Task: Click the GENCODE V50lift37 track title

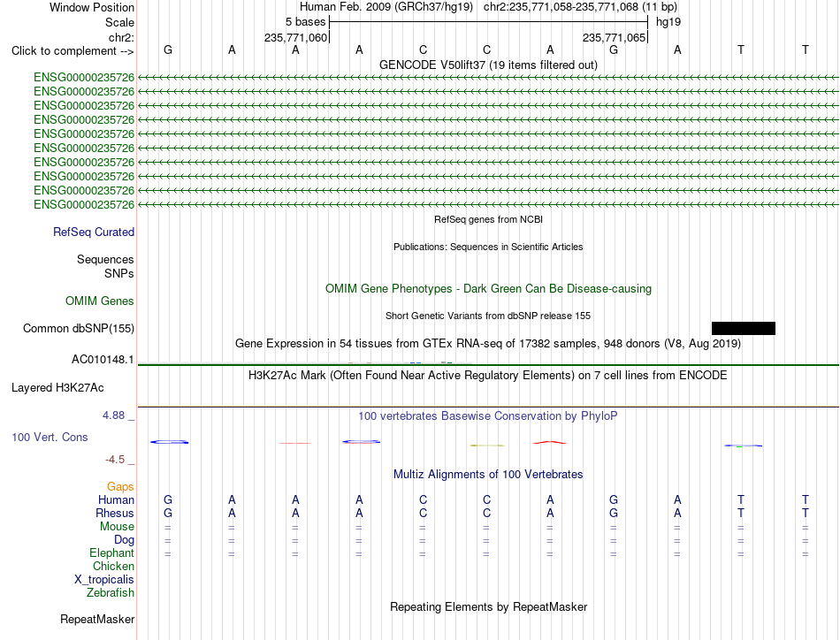Action: (x=488, y=65)
